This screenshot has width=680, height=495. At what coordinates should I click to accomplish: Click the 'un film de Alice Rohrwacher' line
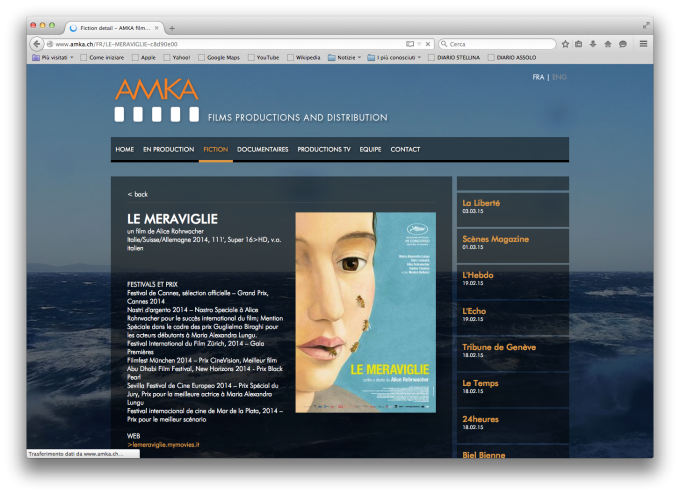pyautogui.click(x=165, y=231)
